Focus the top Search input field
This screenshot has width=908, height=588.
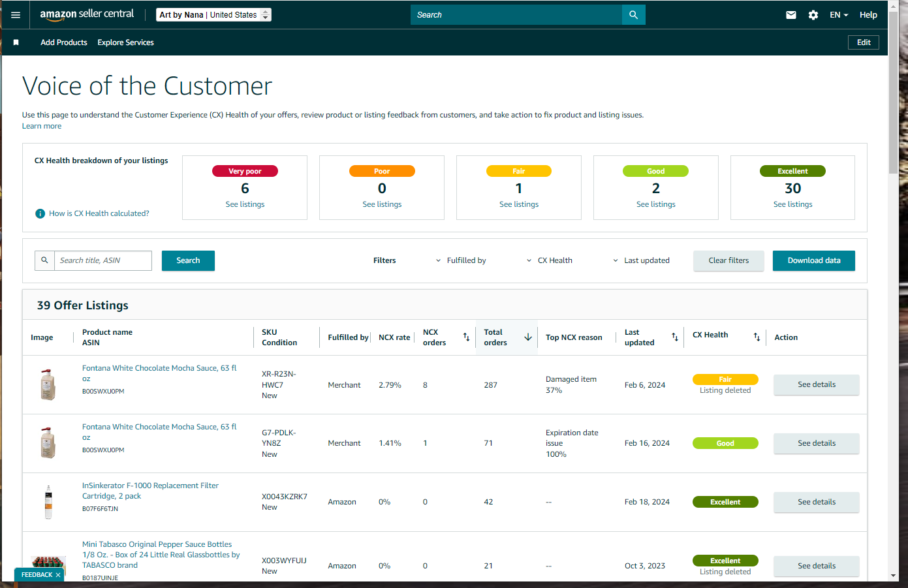coord(516,15)
